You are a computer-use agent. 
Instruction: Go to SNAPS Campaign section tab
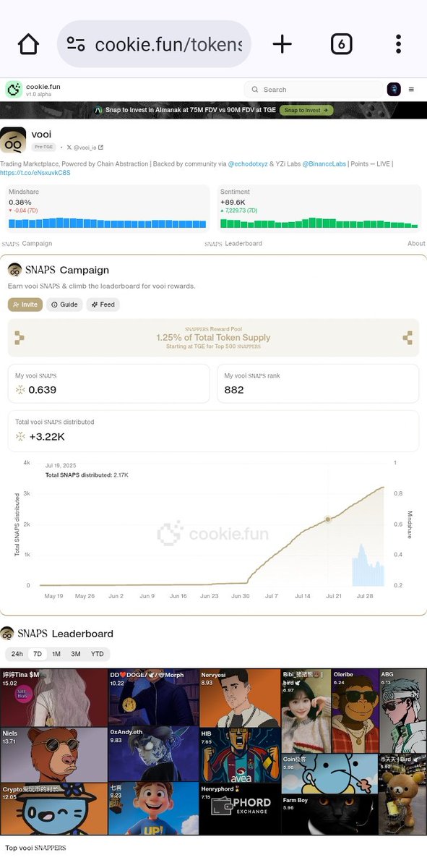coord(27,244)
